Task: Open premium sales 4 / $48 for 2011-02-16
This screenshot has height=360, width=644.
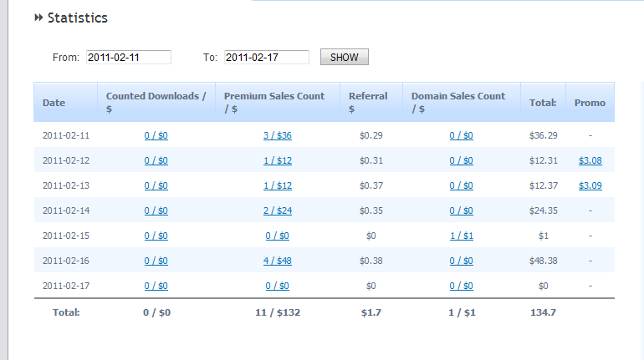Action: [278, 261]
